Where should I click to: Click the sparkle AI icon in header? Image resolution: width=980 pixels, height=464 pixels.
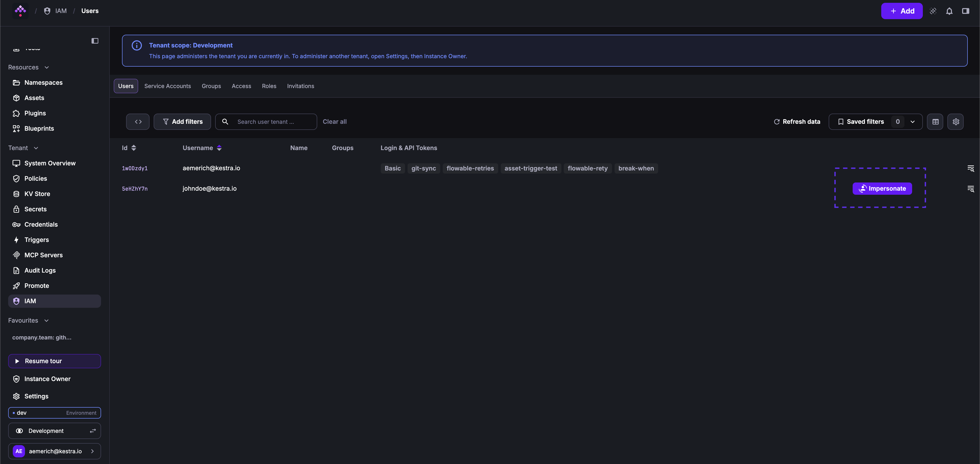(x=933, y=11)
